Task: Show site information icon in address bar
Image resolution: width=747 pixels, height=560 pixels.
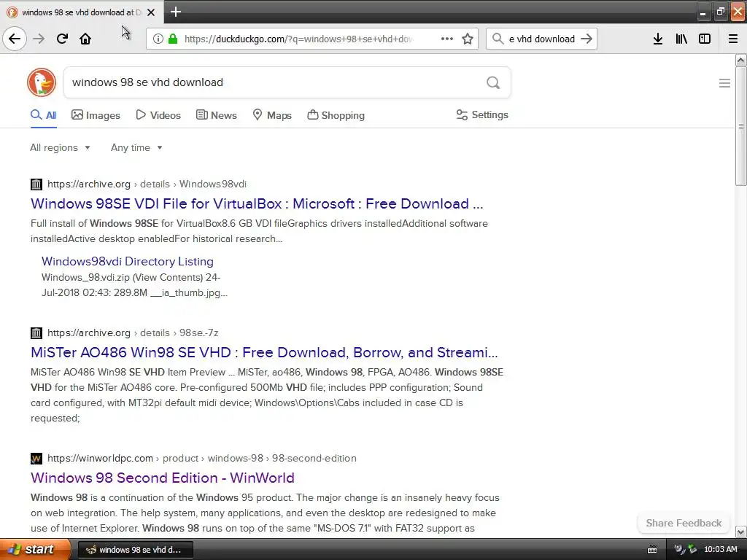Action: pos(158,39)
